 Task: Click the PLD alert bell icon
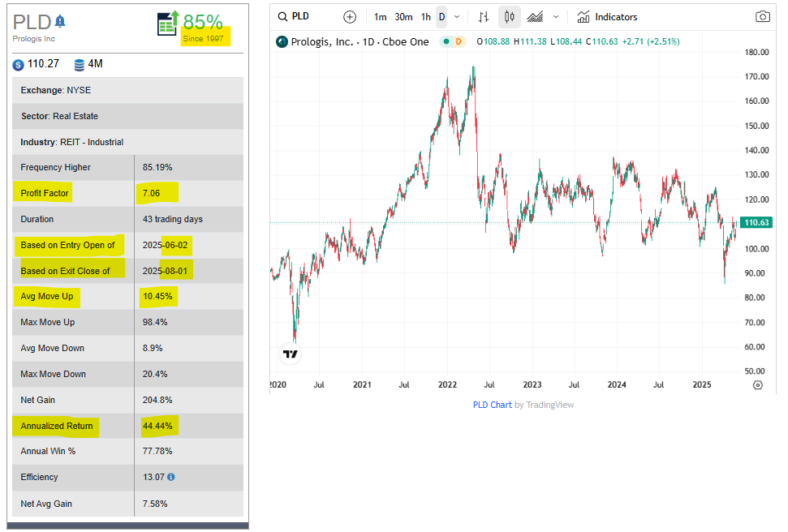(x=60, y=21)
